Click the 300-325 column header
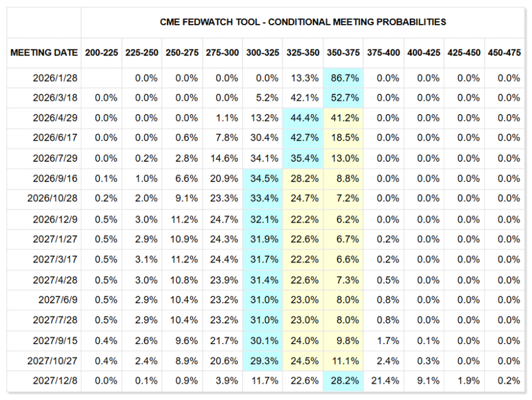Image resolution: width=532 pixels, height=400 pixels. (263, 53)
